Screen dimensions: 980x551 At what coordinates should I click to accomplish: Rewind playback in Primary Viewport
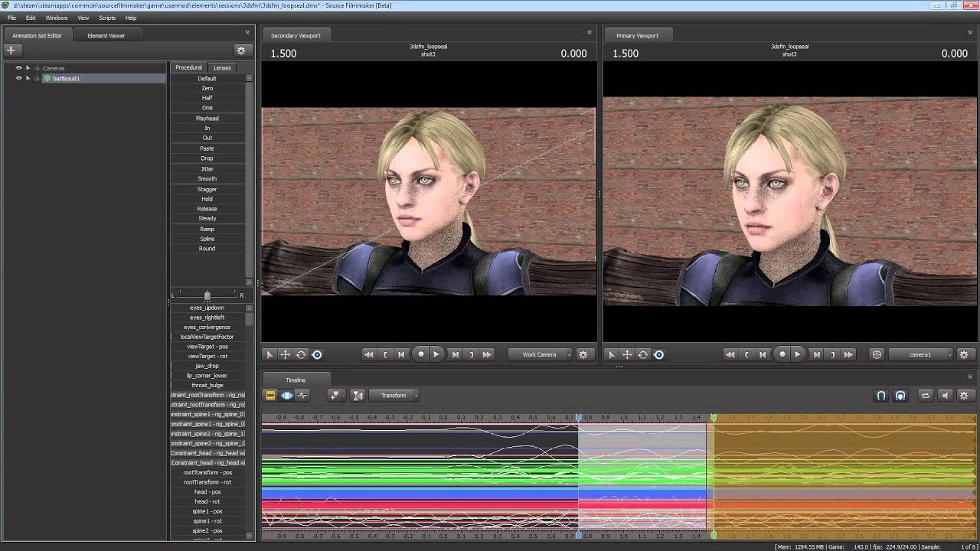pos(730,354)
